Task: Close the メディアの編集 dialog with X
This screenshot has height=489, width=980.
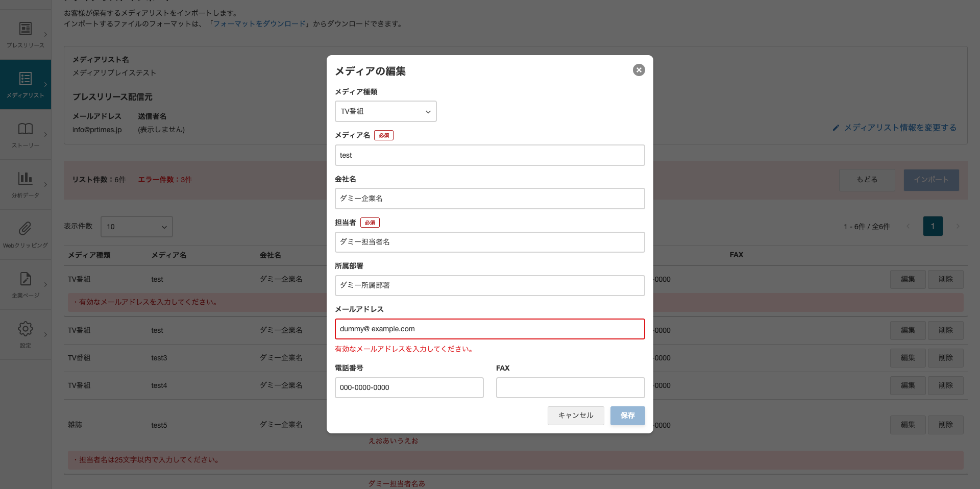Action: (x=639, y=70)
